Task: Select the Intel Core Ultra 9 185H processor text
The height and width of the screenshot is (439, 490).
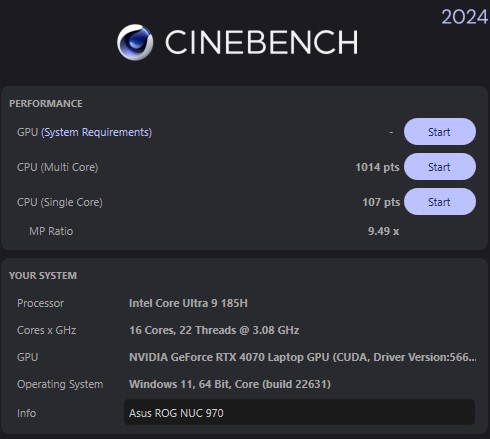Action: click(188, 303)
